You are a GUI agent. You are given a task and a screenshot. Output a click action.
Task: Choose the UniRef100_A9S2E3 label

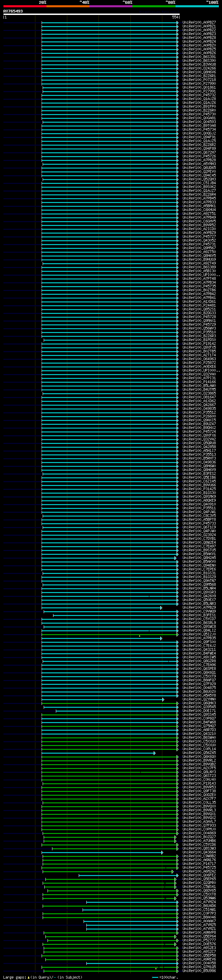coord(199,947)
